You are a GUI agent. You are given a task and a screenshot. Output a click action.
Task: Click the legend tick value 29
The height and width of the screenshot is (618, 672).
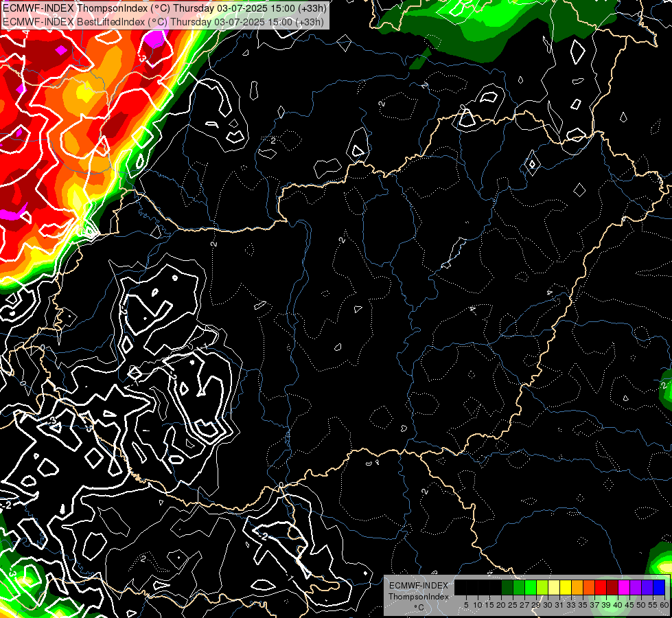tap(536, 605)
